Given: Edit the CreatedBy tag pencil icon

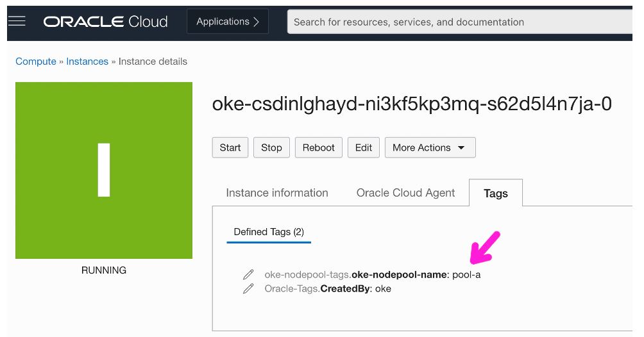Looking at the screenshot, I should click(x=248, y=289).
